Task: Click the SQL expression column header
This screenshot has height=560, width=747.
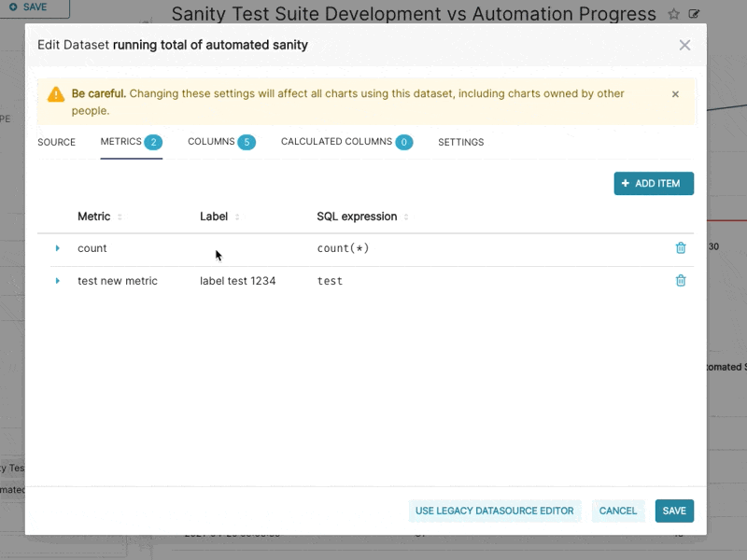Action: [357, 217]
